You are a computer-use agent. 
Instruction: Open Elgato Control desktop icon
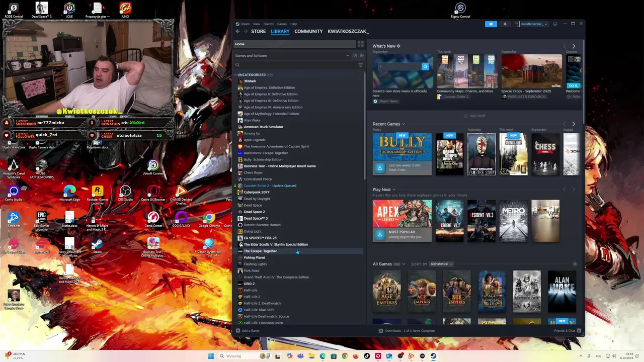460,10
